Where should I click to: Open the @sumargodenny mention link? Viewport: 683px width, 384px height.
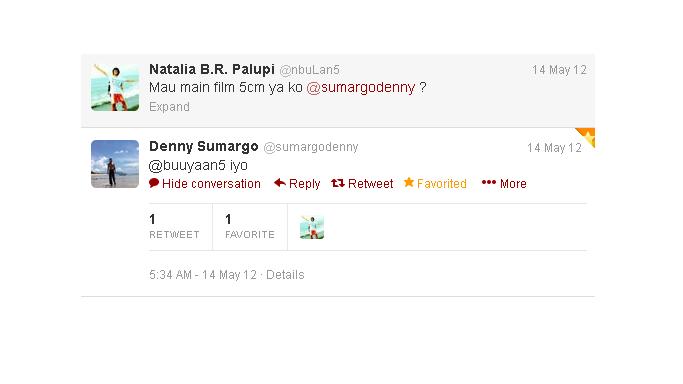(361, 88)
